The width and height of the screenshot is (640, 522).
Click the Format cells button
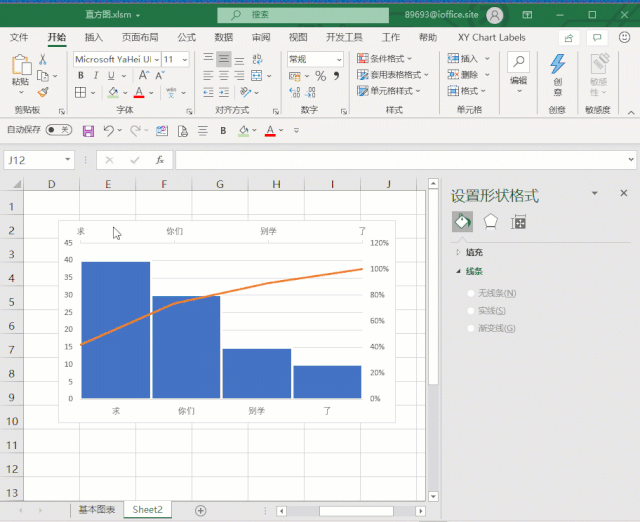point(466,91)
